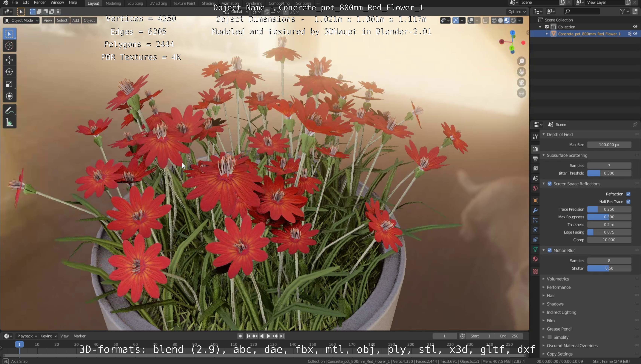641x364 pixels.
Task: Toggle Screen Space Reflections checkbox
Action: point(550,184)
